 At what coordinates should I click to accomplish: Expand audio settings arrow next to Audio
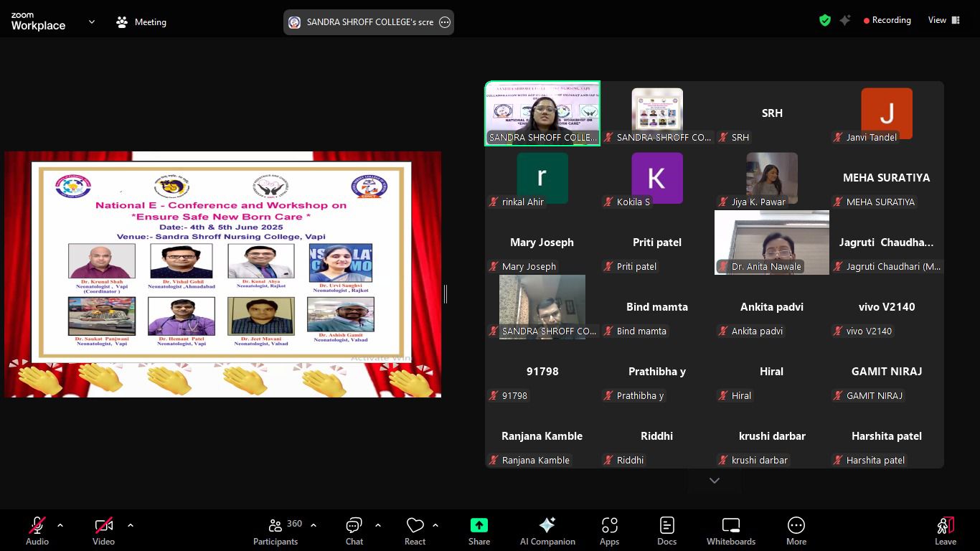[60, 525]
